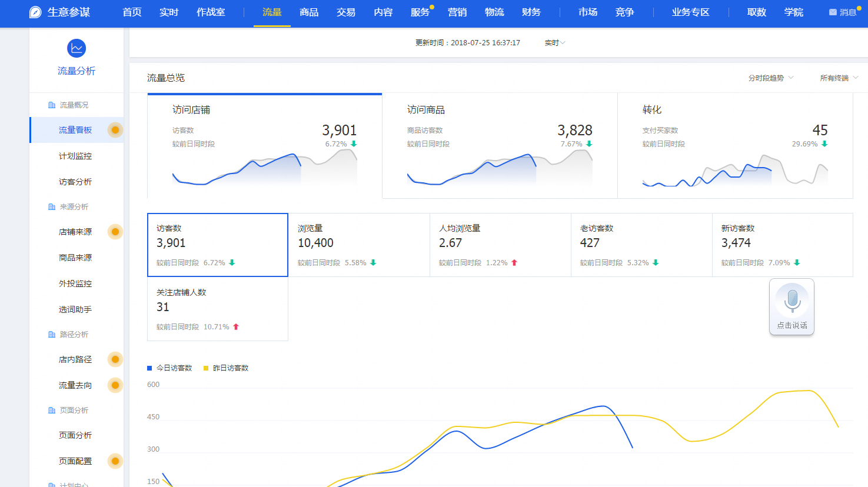Viewport: 868px width, 487px height.
Task: Open 计划监控 in sidebar
Action: (77, 156)
